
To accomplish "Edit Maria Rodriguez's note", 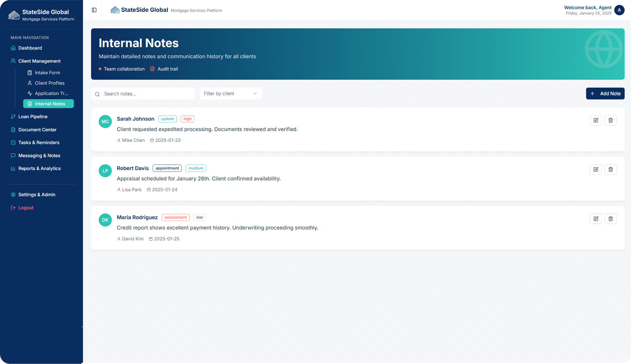I will tap(596, 219).
